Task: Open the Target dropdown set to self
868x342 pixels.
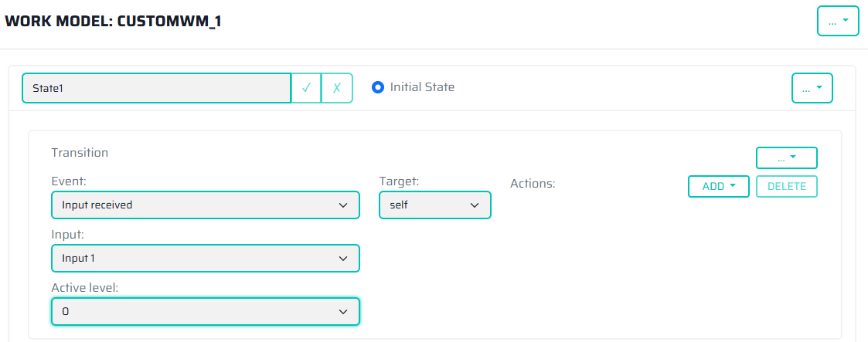Action: [x=434, y=205]
